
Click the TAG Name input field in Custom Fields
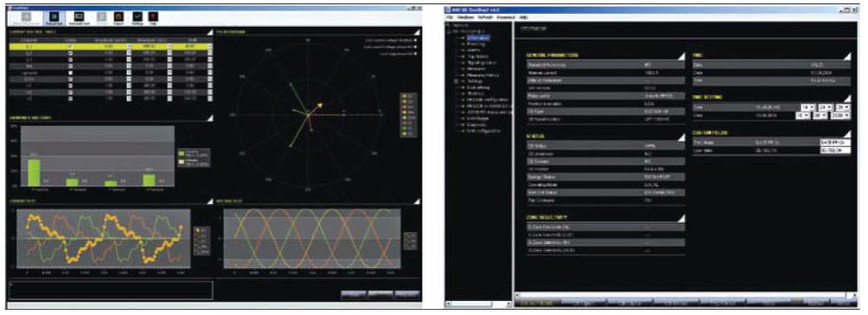click(834, 142)
